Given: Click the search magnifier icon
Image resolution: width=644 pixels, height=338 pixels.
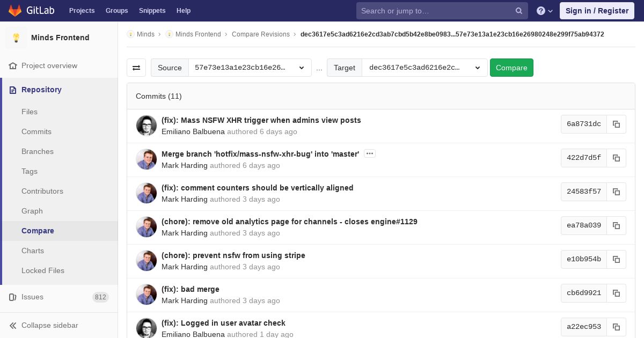Looking at the screenshot, I should pyautogui.click(x=519, y=11).
